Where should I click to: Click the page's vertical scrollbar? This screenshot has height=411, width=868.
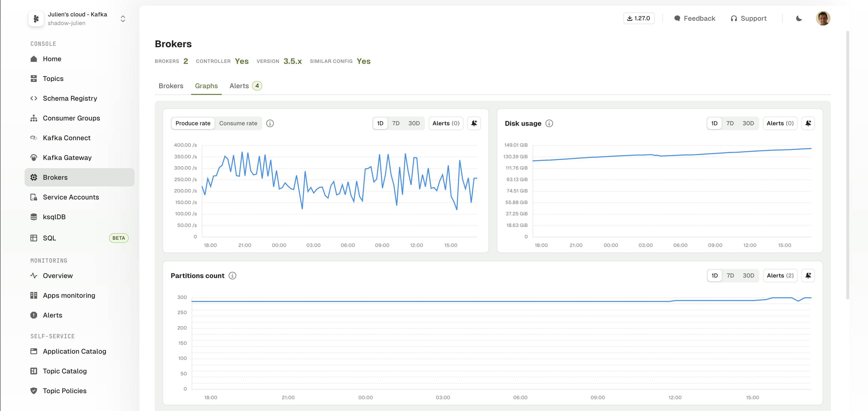tap(848, 165)
